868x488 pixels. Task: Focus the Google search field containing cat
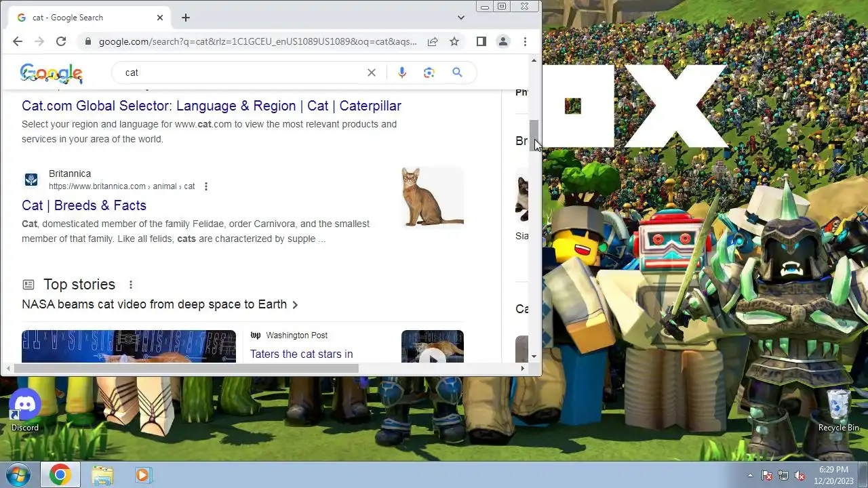pyautogui.click(x=241, y=73)
